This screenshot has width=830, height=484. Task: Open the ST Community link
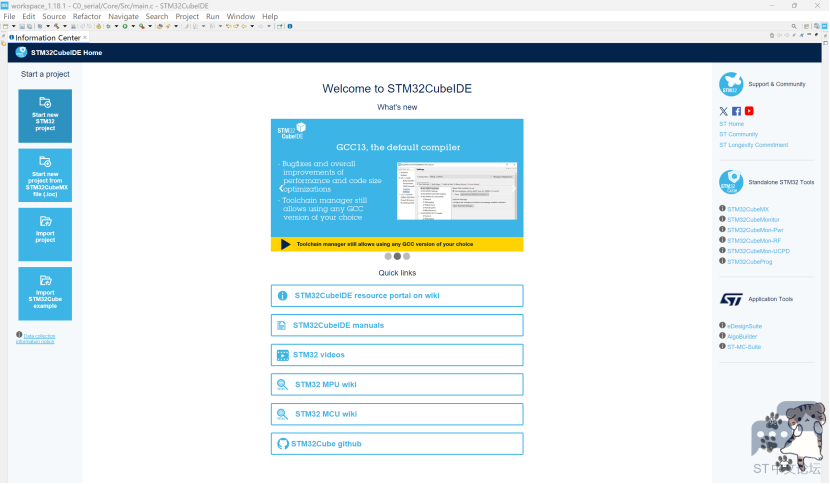738,135
